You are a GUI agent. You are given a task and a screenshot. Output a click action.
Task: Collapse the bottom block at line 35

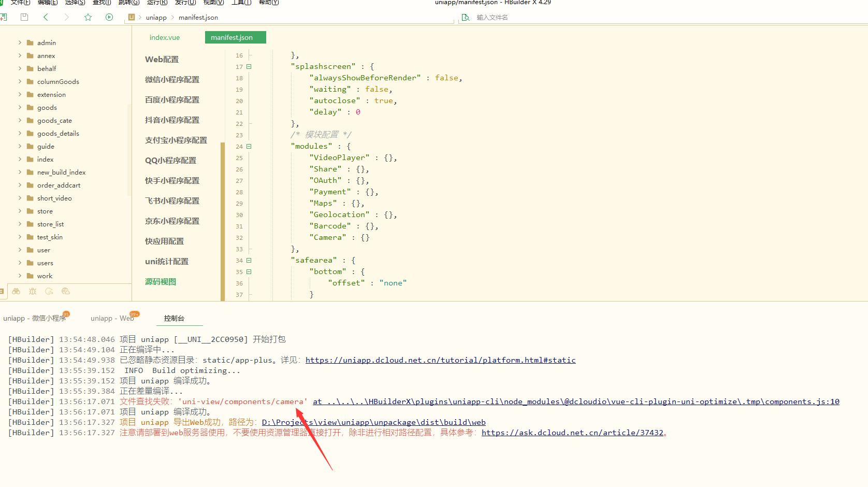click(x=249, y=271)
